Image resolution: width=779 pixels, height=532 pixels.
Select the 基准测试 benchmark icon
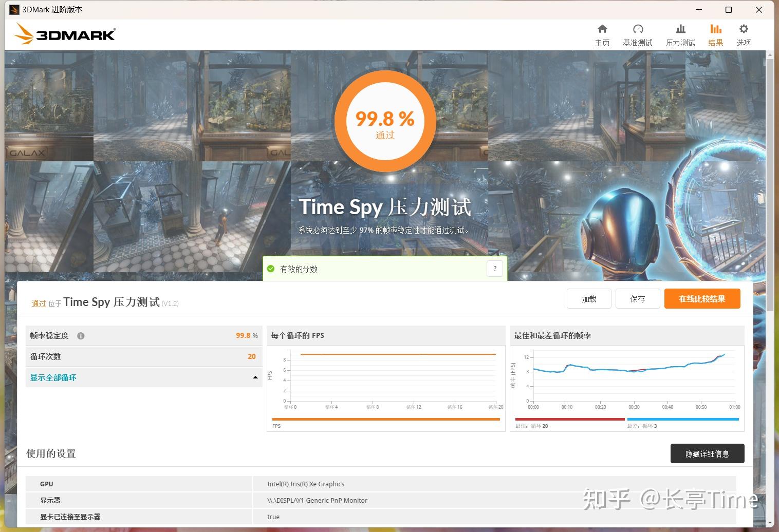pyautogui.click(x=638, y=34)
